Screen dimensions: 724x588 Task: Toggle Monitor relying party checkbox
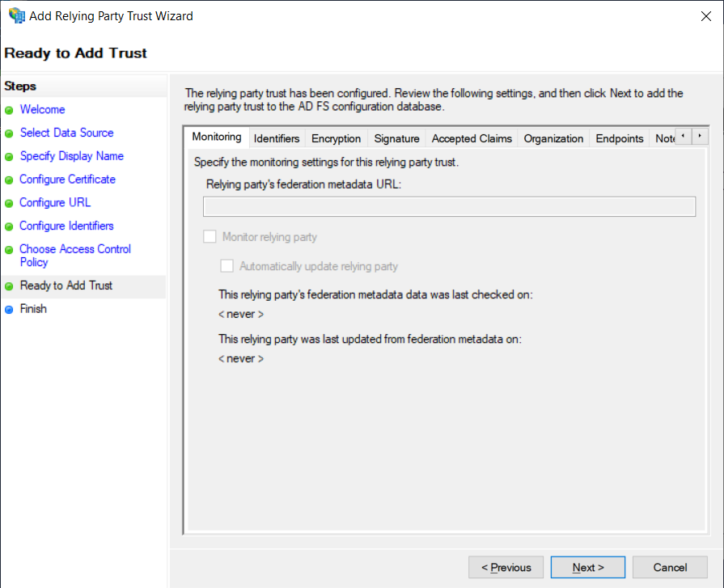point(210,237)
